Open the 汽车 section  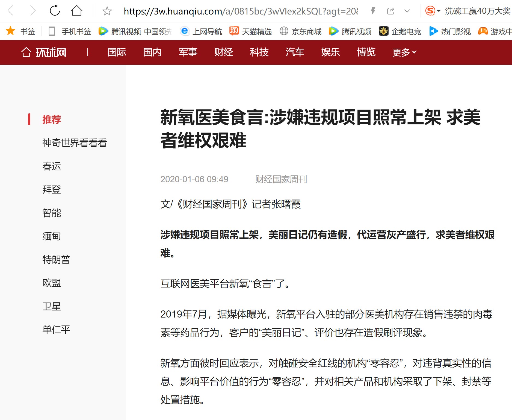(295, 52)
